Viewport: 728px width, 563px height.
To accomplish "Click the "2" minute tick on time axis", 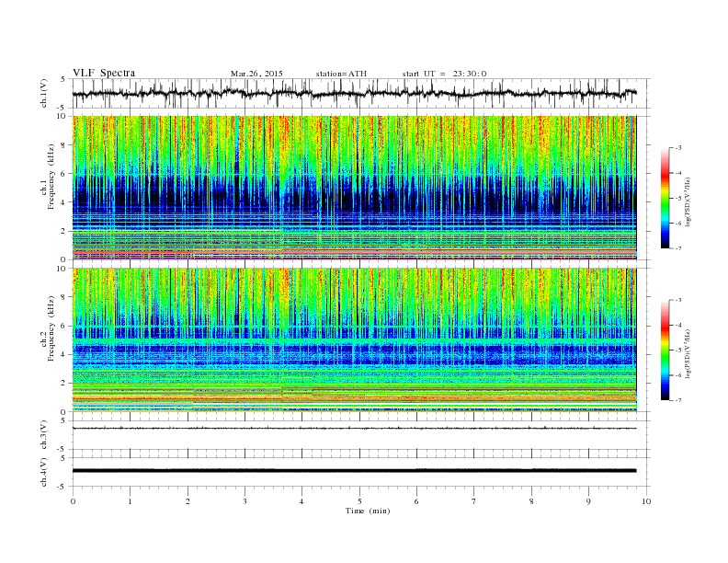I will [188, 501].
